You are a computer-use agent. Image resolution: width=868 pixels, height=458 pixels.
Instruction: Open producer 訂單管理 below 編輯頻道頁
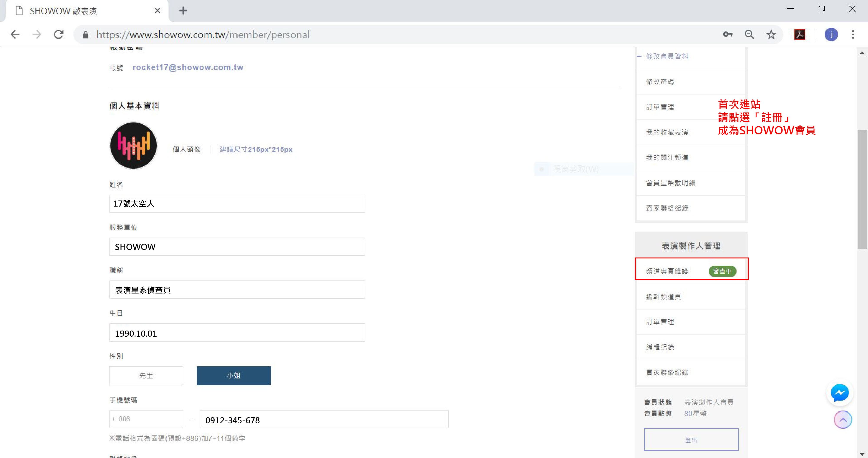[660, 322]
